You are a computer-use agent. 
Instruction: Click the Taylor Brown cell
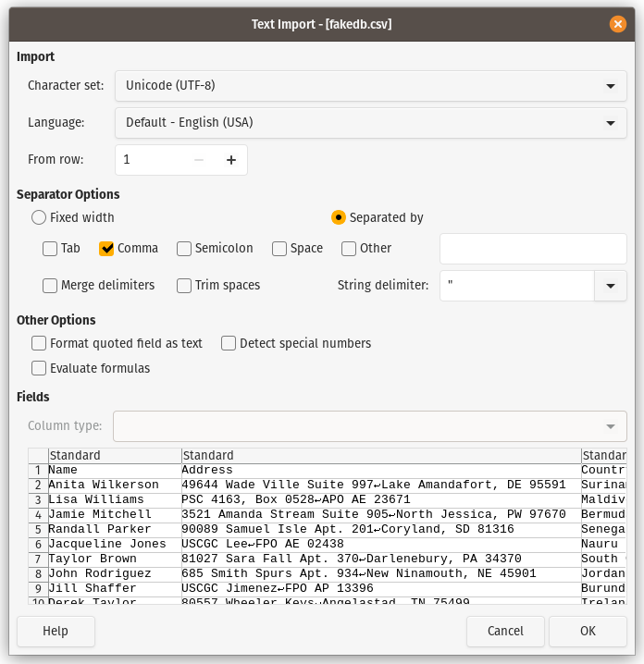115,559
